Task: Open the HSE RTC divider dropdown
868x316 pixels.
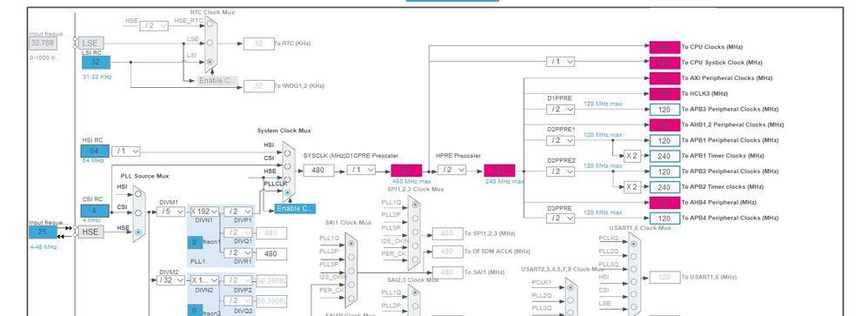Action: [153, 25]
